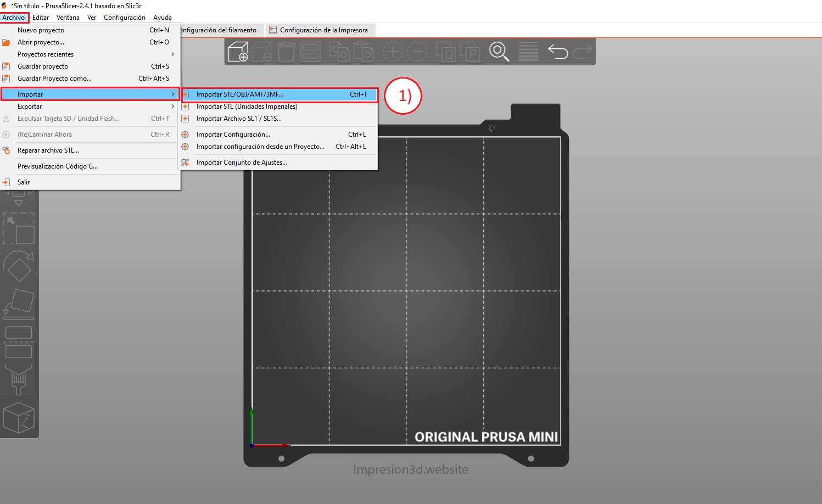Click the Delete selected object icon

(x=262, y=52)
